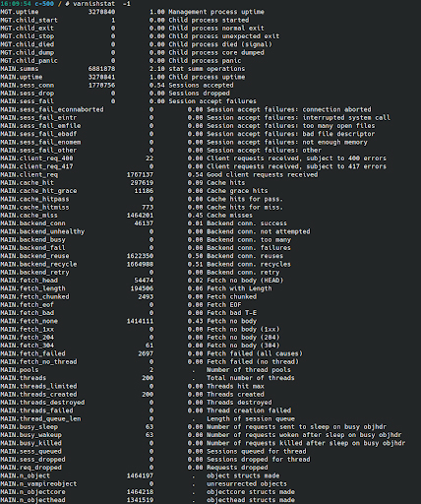Click 'Number of thread pools' description
Image resolution: width=421 pixels, height=504 pixels.
tap(249, 370)
